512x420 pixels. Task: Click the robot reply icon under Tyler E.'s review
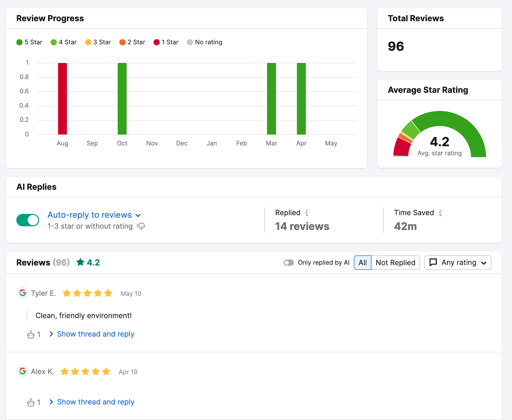coord(31,334)
